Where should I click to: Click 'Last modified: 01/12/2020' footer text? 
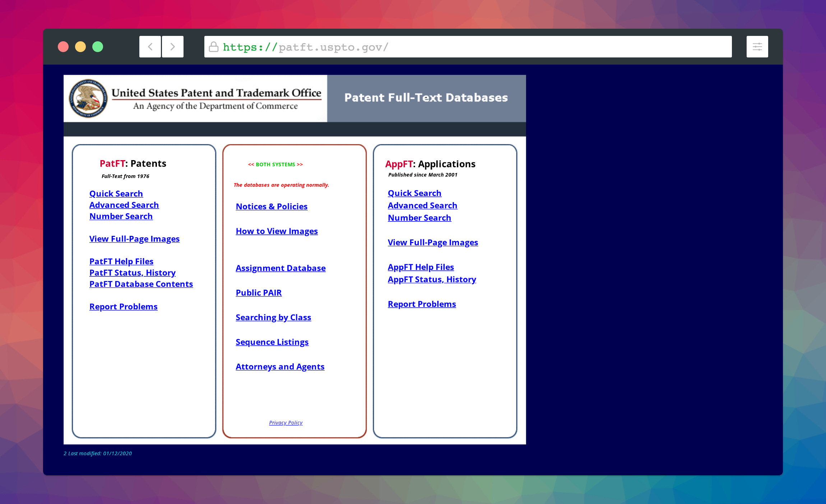tap(100, 454)
